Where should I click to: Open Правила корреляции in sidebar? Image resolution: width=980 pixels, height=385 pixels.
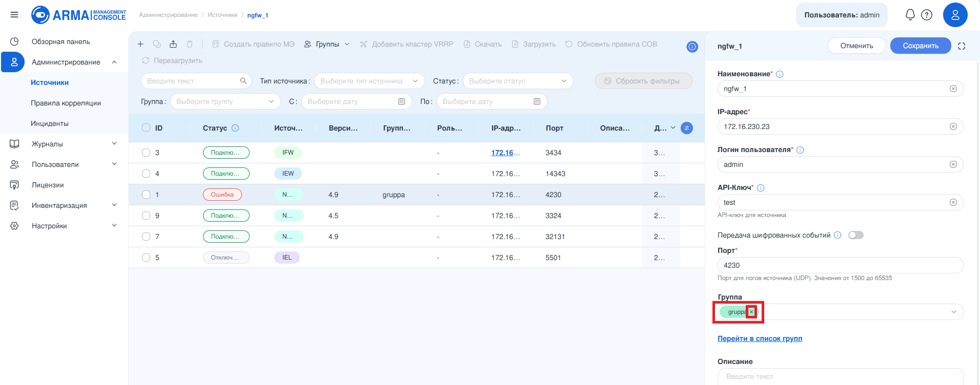pyautogui.click(x=66, y=103)
